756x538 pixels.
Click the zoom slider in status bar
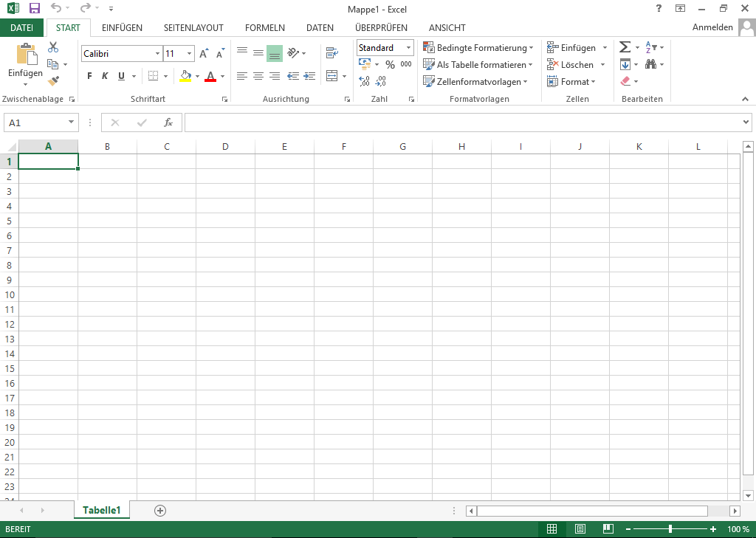click(670, 529)
